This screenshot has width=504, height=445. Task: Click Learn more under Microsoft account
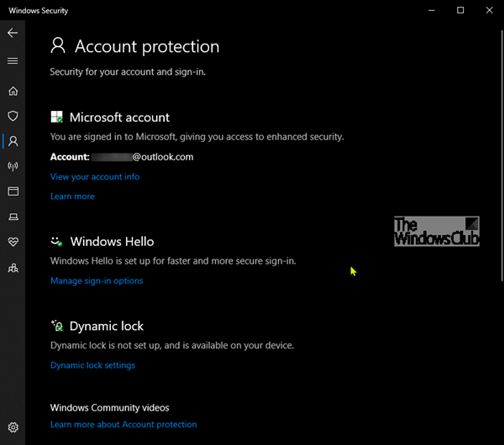coord(72,196)
